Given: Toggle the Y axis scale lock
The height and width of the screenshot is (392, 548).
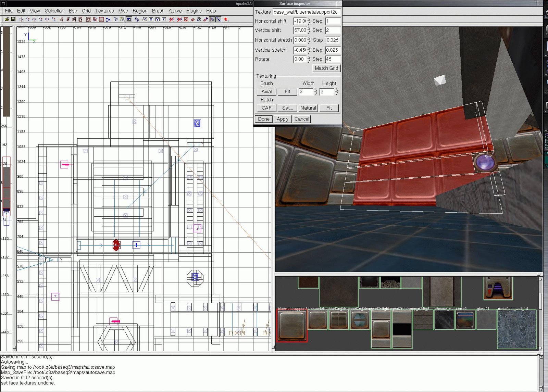Looking at the screenshot, I should coord(157,19).
